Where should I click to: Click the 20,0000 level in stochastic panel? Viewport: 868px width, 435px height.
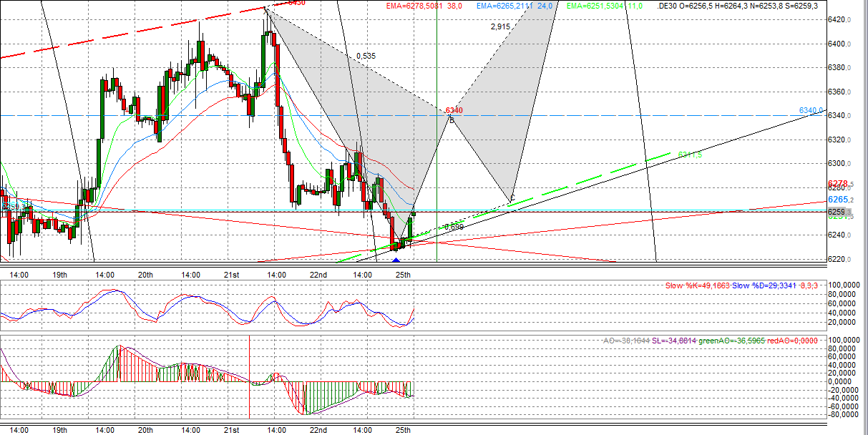tap(842, 323)
